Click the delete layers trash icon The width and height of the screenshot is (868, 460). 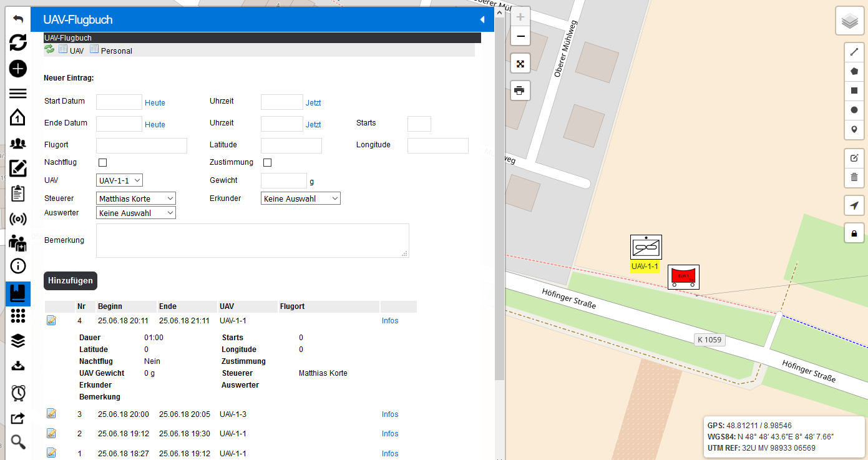click(854, 177)
